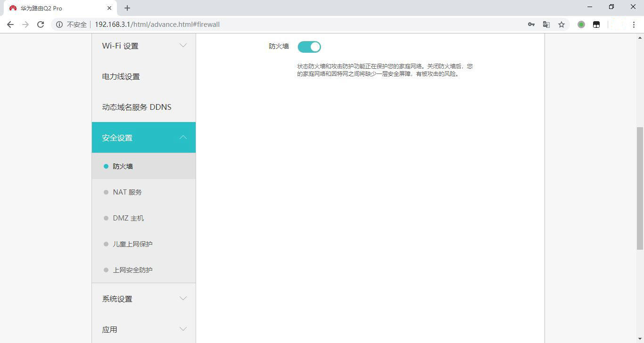Click the green circle extension icon
Viewport: 644px width, 343px height.
(581, 24)
